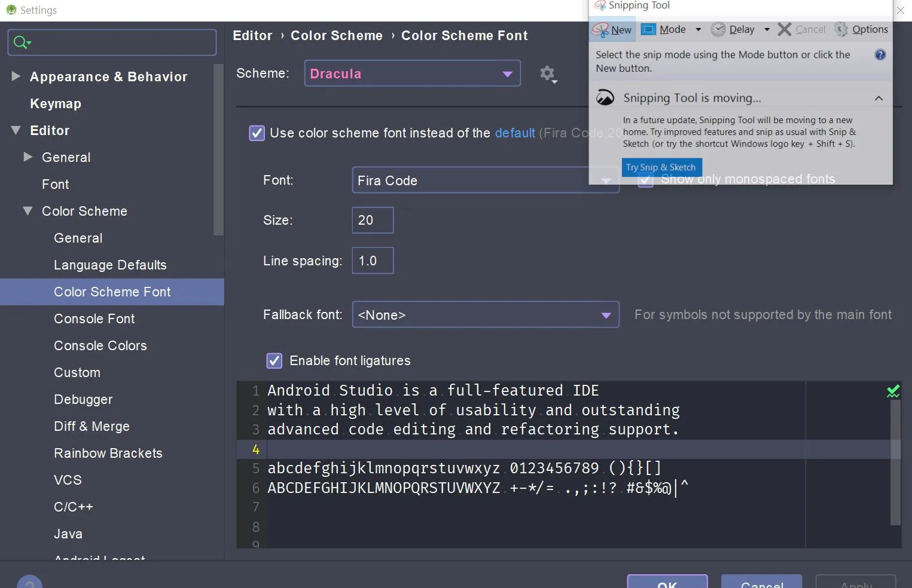Click the OK button

[x=667, y=581]
